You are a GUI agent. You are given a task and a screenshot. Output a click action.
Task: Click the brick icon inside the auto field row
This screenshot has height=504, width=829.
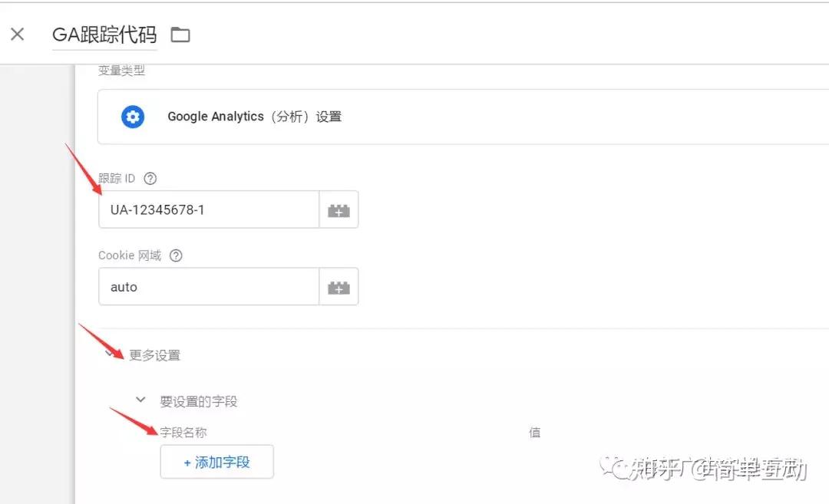click(339, 286)
